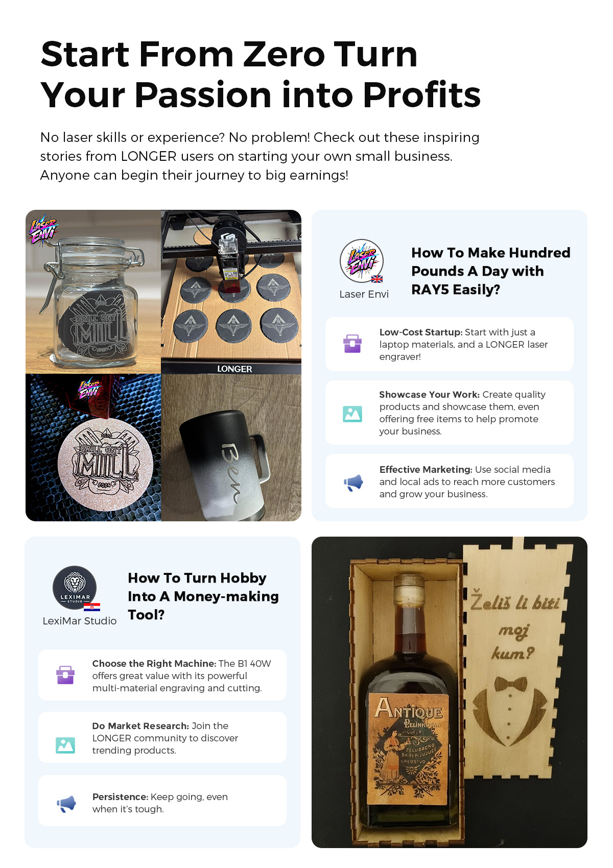613x868 pixels.
Task: Click the Start From Zero main title
Action: pos(261,75)
